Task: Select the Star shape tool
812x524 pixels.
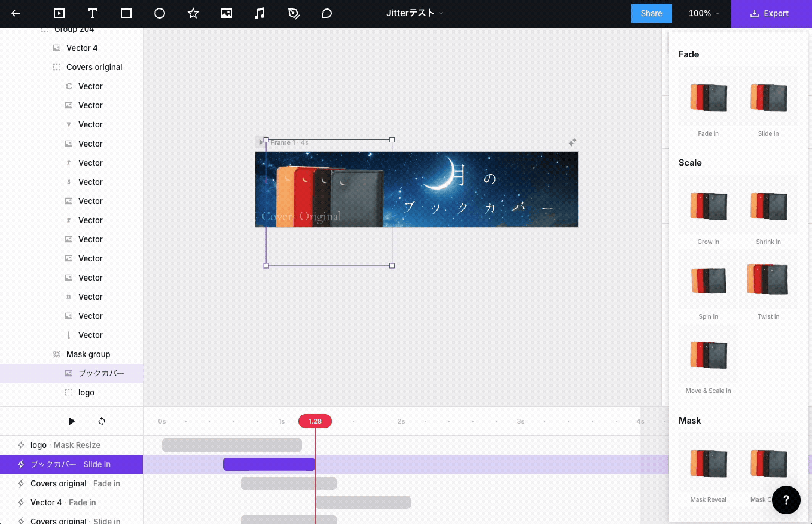Action: [193, 13]
